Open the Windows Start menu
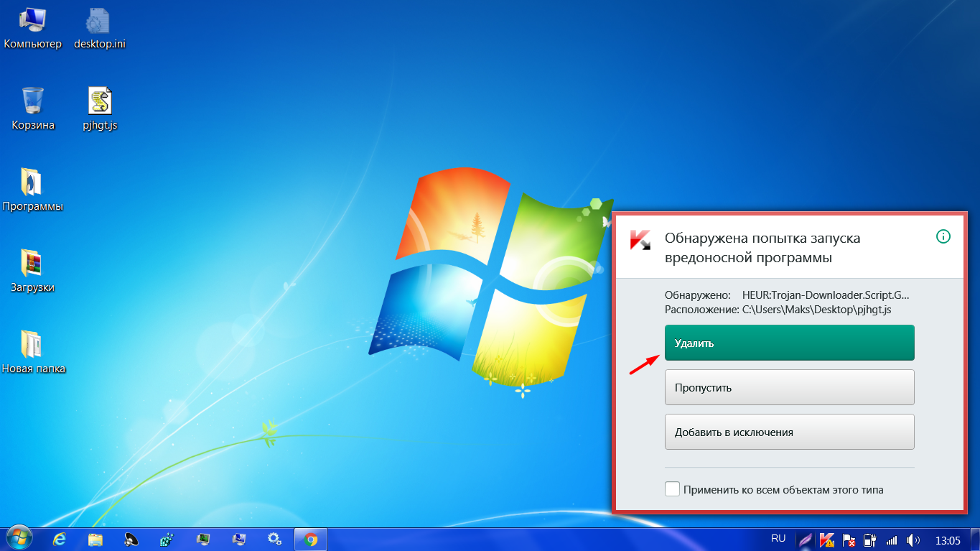 click(x=19, y=539)
